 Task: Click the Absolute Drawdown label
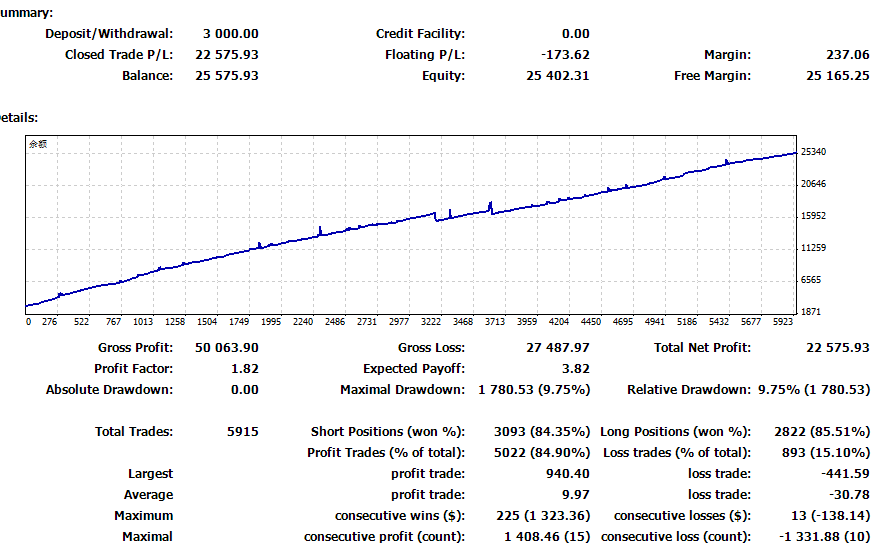pos(110,390)
